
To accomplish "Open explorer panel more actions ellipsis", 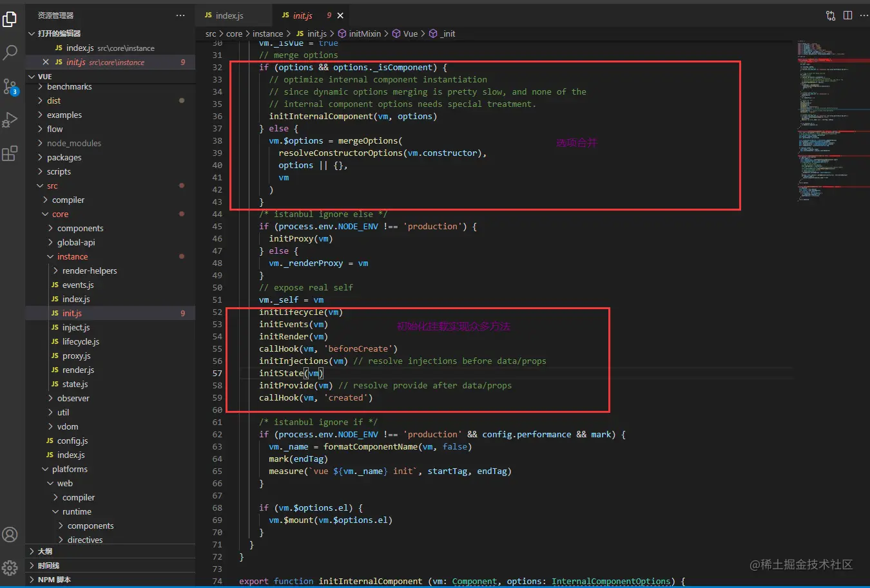I will pyautogui.click(x=180, y=15).
